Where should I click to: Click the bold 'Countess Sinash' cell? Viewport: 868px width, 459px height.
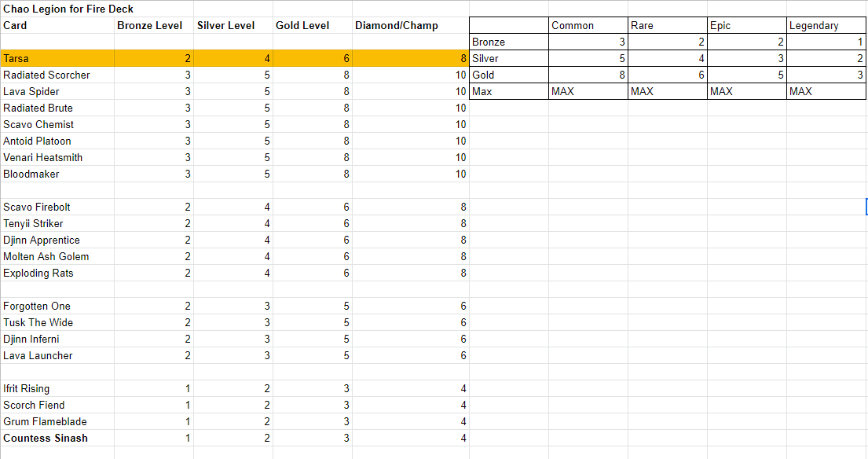[57, 438]
